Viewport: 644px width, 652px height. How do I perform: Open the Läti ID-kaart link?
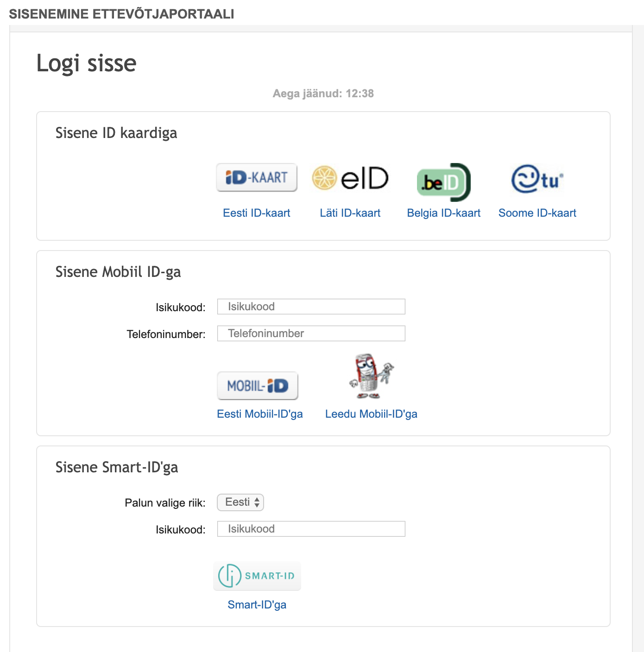point(350,213)
